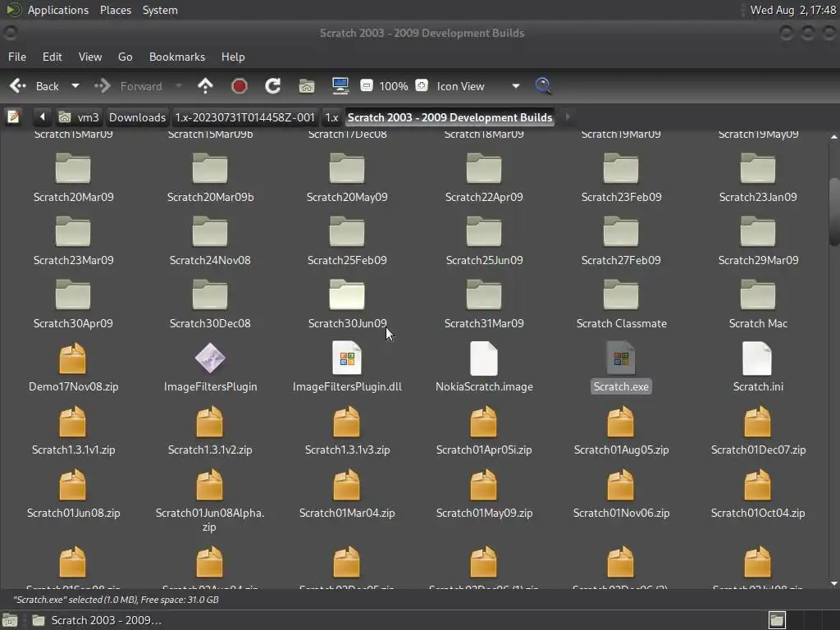The height and width of the screenshot is (630, 840).
Task: Click the vertical scrollbar handle
Action: click(833, 212)
